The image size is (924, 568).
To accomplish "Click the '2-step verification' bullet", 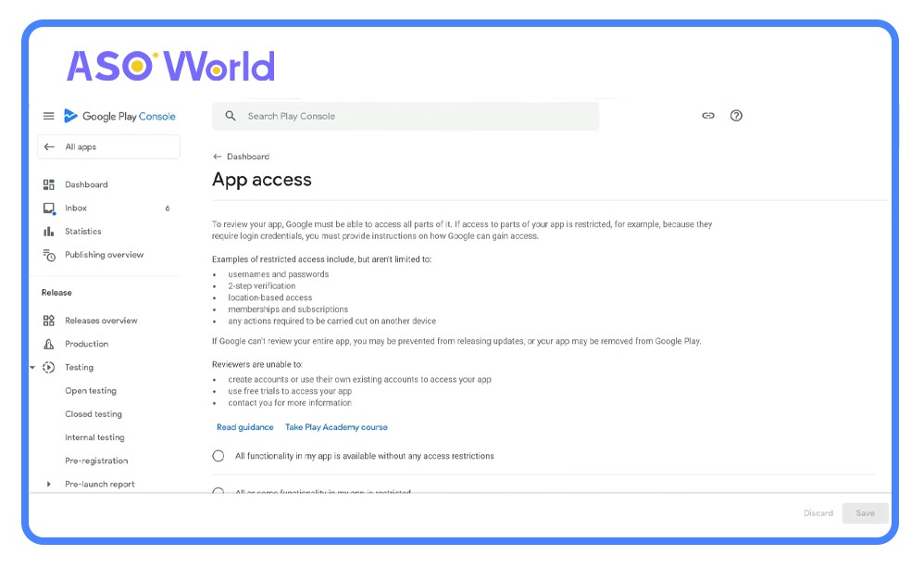I will pyautogui.click(x=262, y=286).
